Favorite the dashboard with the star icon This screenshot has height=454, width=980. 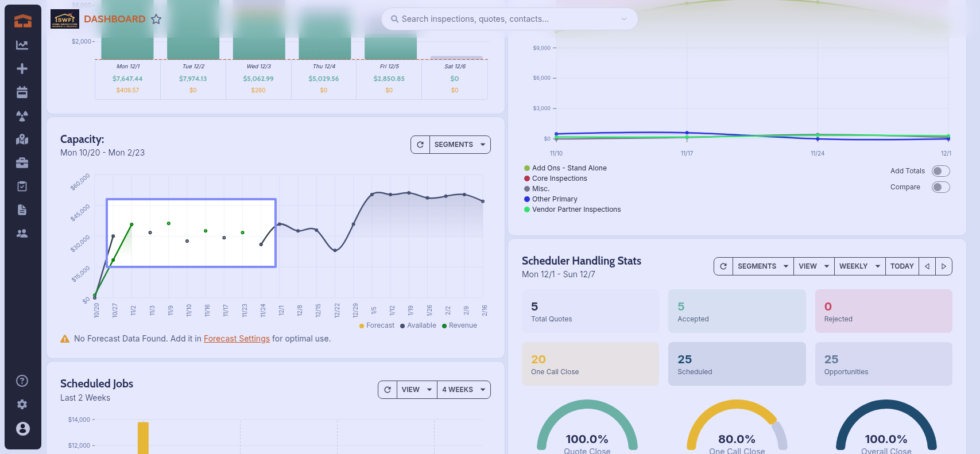(x=156, y=19)
